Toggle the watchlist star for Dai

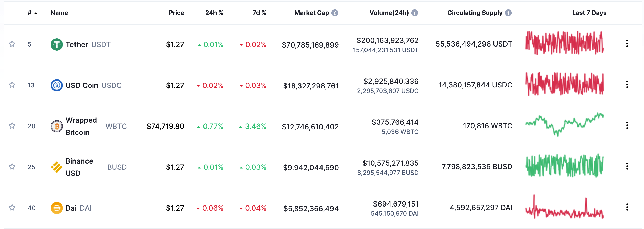point(12,208)
